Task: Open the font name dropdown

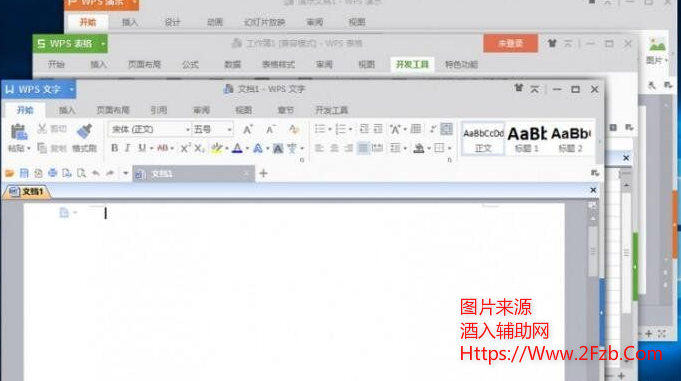Action: [x=188, y=129]
